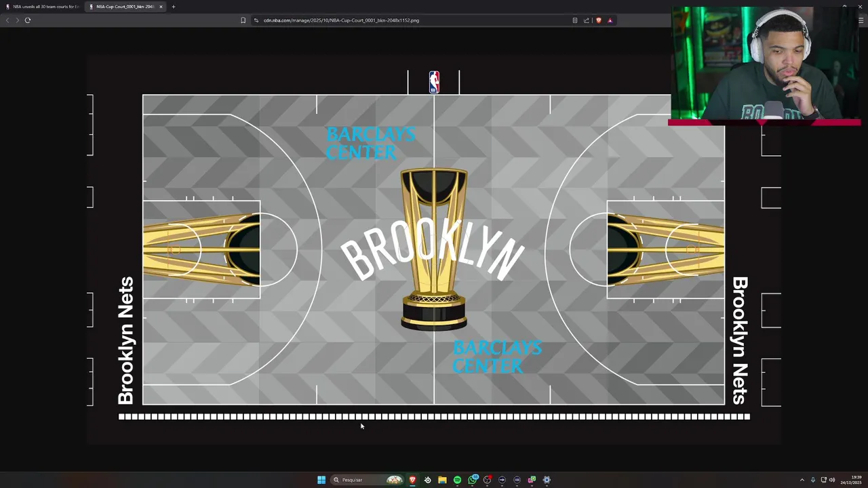Open Spotify from the taskbar
Image resolution: width=868 pixels, height=488 pixels.
pos(457,480)
